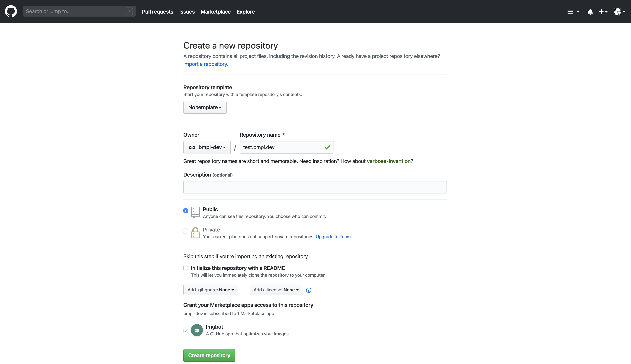Click the Private lock icon
Screen dimensions: 631x364
point(195,233)
